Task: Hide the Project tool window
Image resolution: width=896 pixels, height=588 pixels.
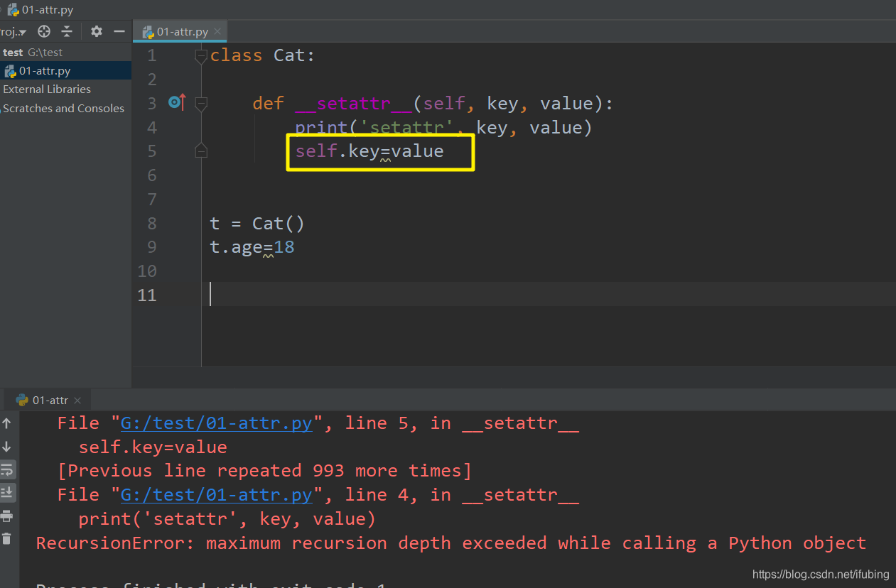Action: pyautogui.click(x=119, y=31)
